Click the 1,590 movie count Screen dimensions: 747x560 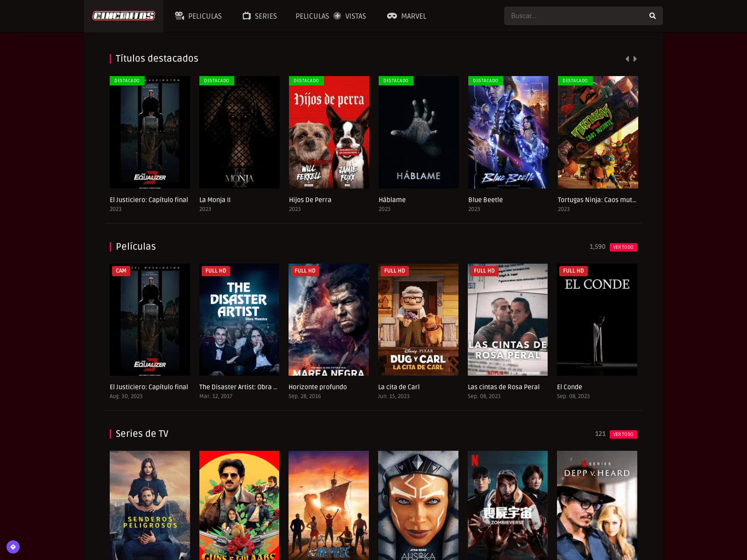[597, 247]
